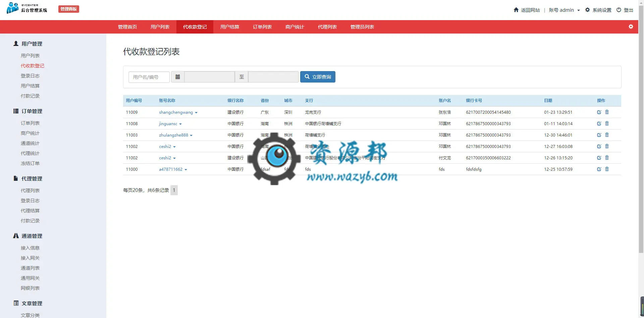The width and height of the screenshot is (644, 318).
Task: Click edit icon for zhulangzhe888 row
Action: click(599, 135)
